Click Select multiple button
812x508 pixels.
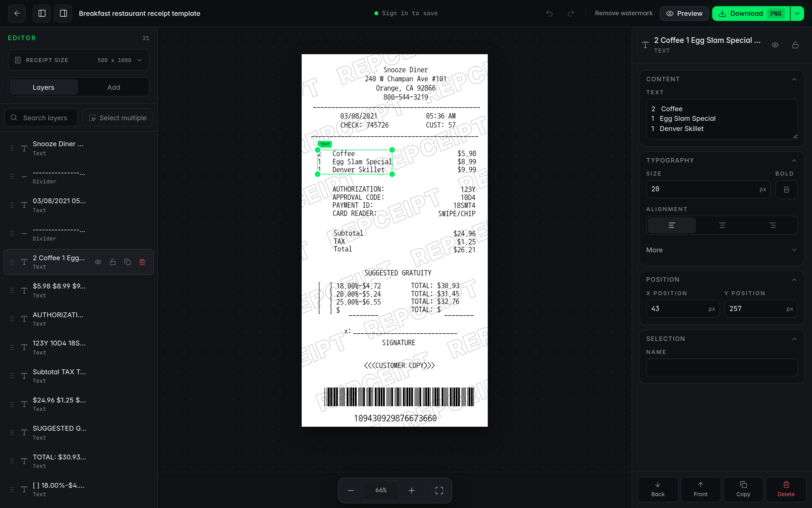tap(118, 118)
